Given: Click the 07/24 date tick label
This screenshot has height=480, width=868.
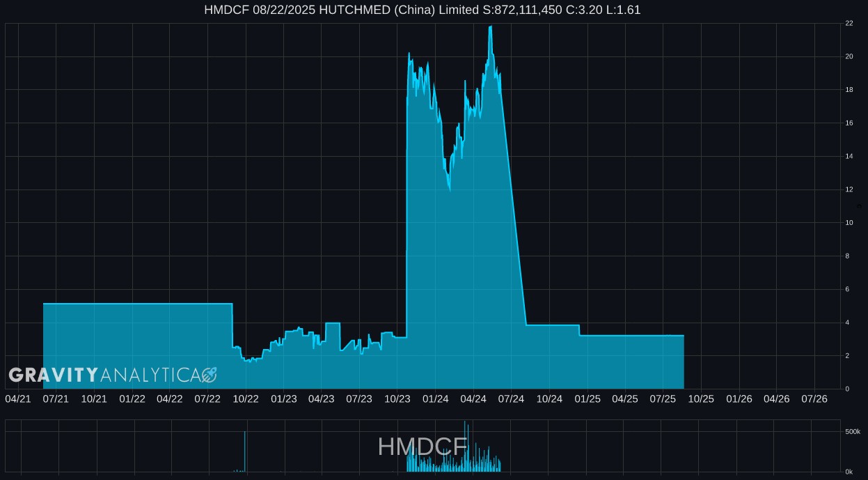Looking at the screenshot, I should coord(511,398).
